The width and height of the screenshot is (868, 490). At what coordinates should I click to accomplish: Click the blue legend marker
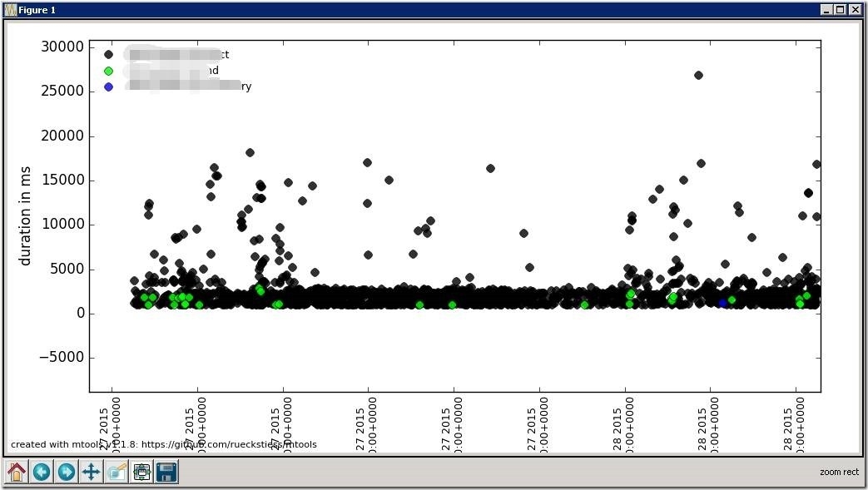tap(108, 87)
